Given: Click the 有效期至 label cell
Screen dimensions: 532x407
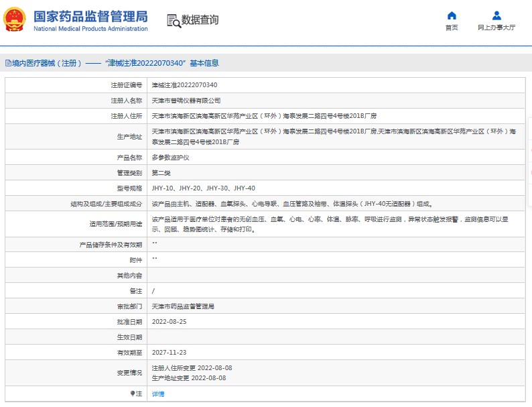Looking at the screenshot, I should (x=76, y=353).
